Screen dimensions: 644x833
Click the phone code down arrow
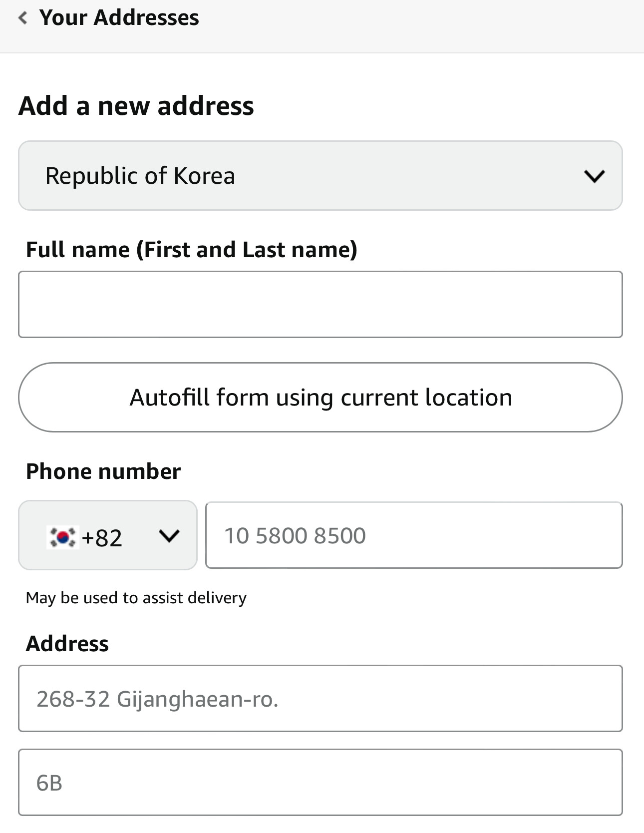pyautogui.click(x=169, y=536)
